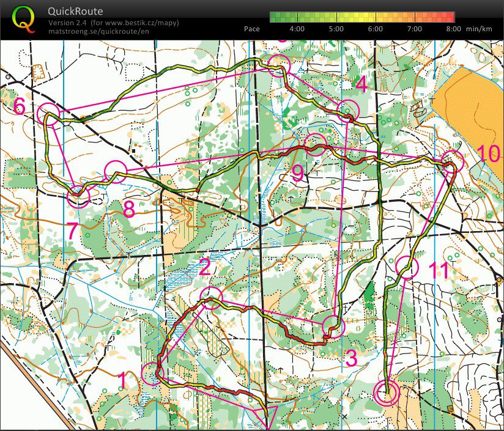Click the "min/km" unit label
504x431 pixels.
click(480, 29)
